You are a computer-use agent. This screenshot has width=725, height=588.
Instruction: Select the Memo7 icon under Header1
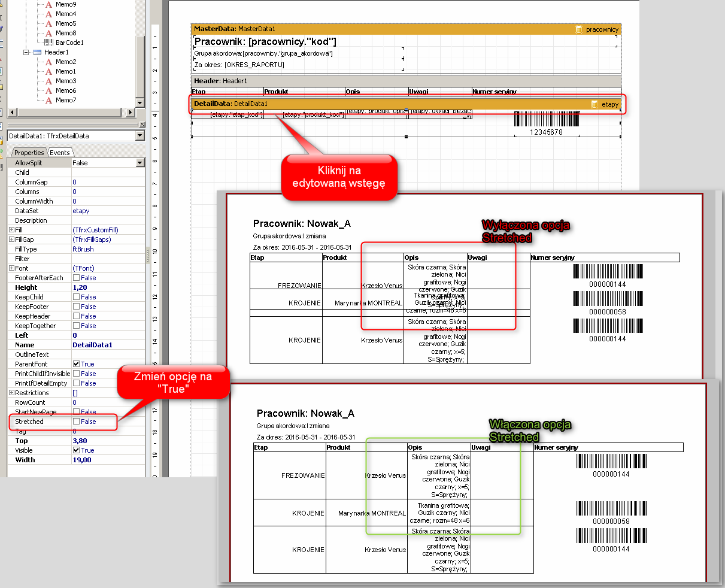point(49,100)
